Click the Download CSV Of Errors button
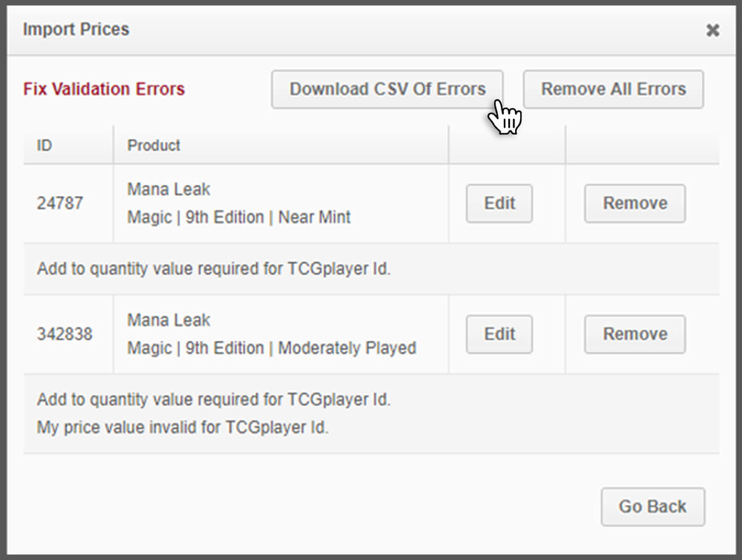742x560 pixels. (387, 88)
